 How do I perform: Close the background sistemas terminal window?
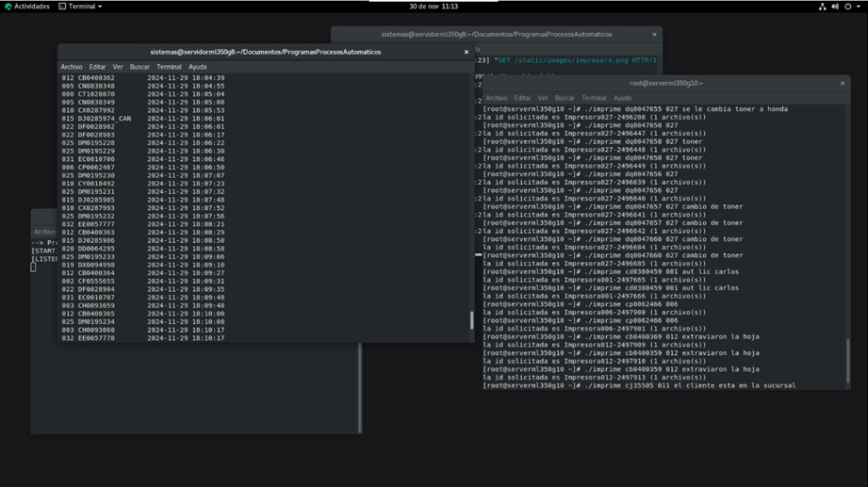(654, 34)
